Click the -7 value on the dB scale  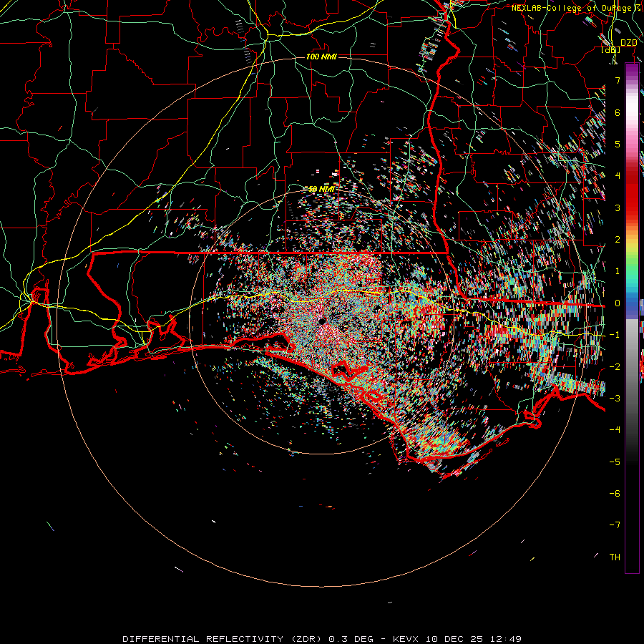[615, 525]
